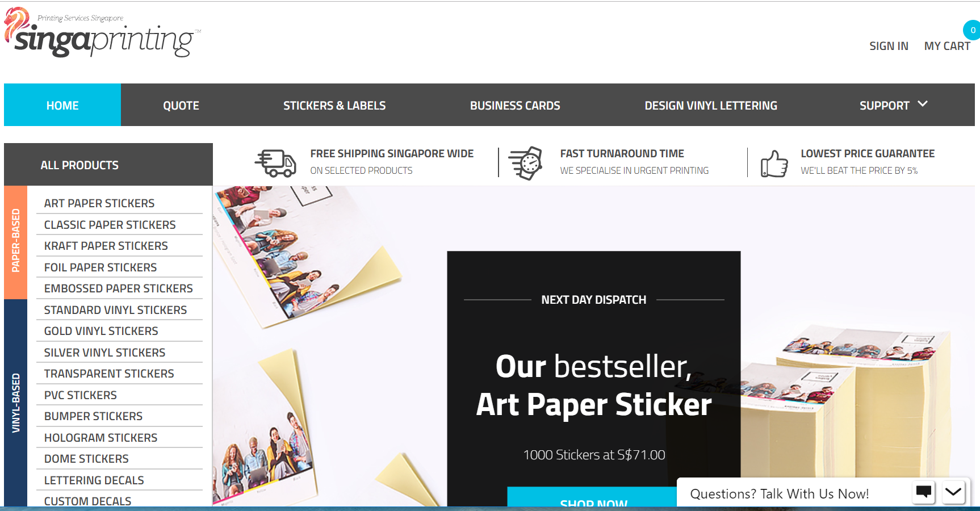Select Design Vinyl Lettering menu item
Screen dimensions: 980x511
click(711, 105)
